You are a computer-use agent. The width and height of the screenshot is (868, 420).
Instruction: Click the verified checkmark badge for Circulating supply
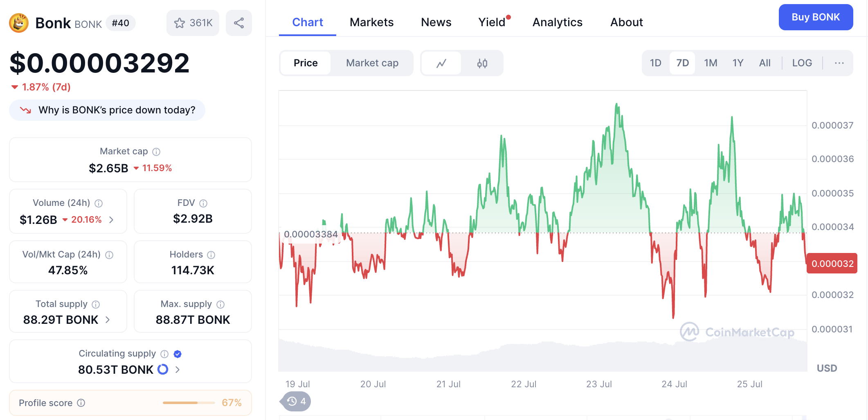click(x=178, y=354)
